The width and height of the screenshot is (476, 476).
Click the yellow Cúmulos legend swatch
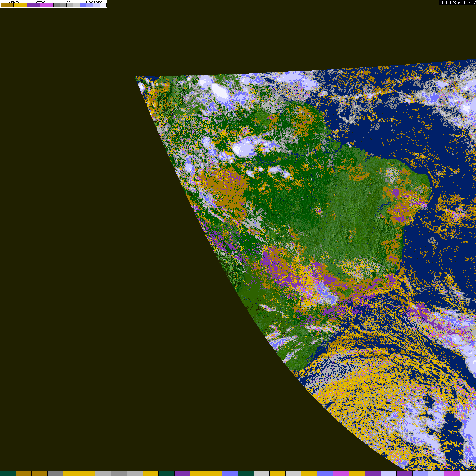20,5
